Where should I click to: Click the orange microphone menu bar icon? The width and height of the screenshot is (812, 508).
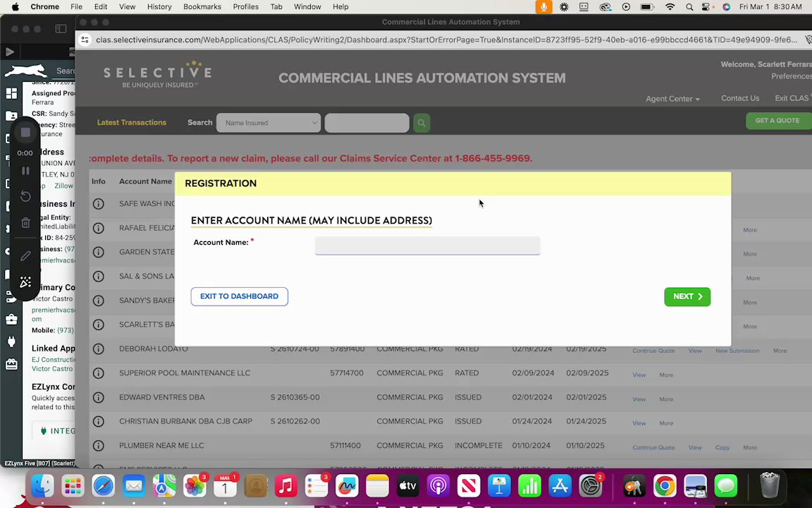pyautogui.click(x=543, y=7)
